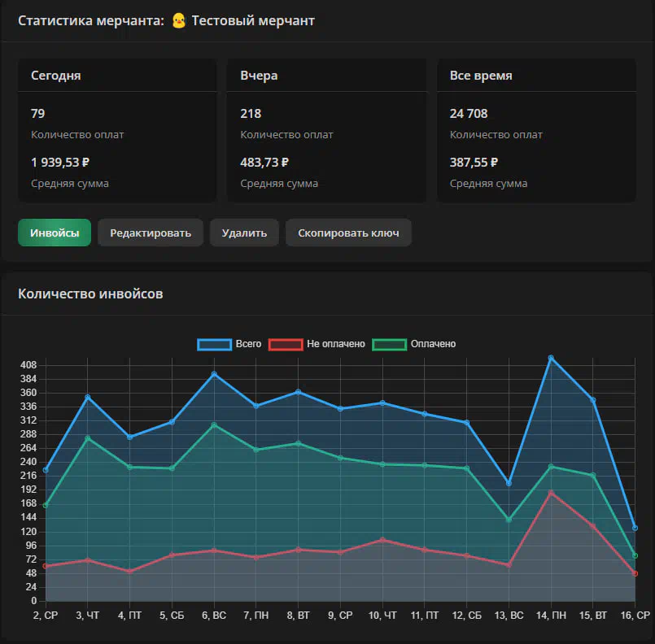Image resolution: width=655 pixels, height=644 pixels.
Task: Click the Количество инвойсов chart heading
Action: pyautogui.click(x=90, y=294)
